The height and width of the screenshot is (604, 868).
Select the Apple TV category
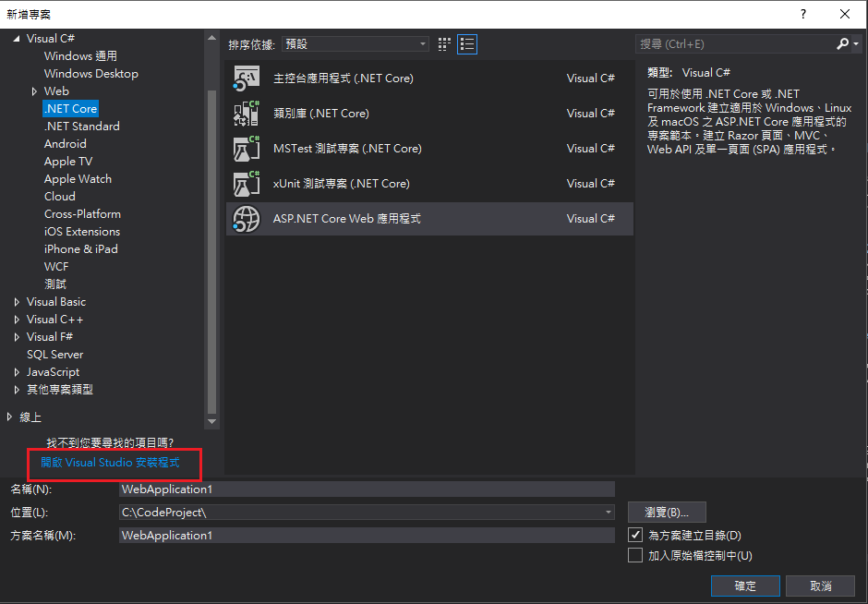pos(68,162)
